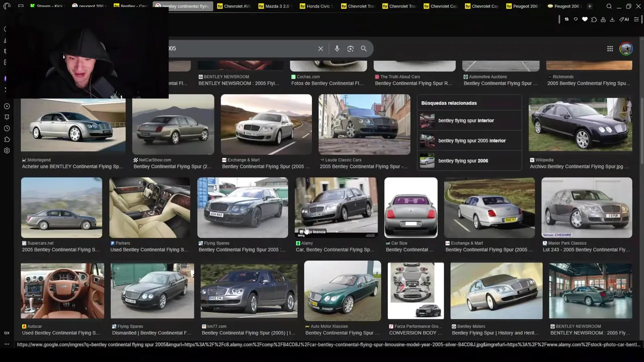Open the workspaces icon beside Opera logo
Viewport: 644px width, 362px height.
click(21, 6)
